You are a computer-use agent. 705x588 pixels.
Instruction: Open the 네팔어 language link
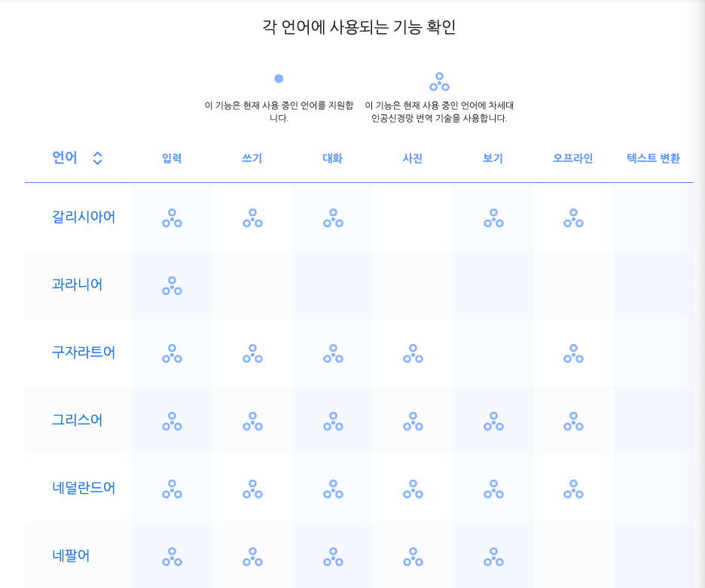pyautogui.click(x=71, y=556)
